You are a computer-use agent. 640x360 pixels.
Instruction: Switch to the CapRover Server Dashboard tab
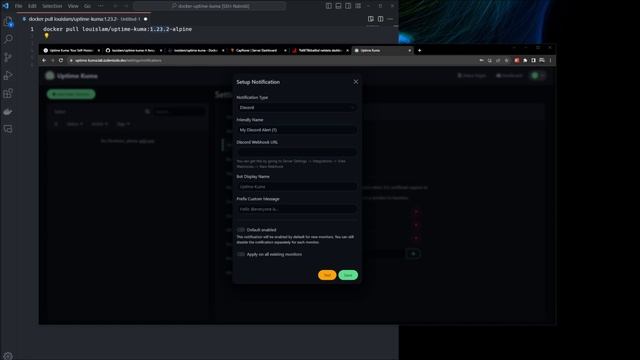tap(258, 51)
